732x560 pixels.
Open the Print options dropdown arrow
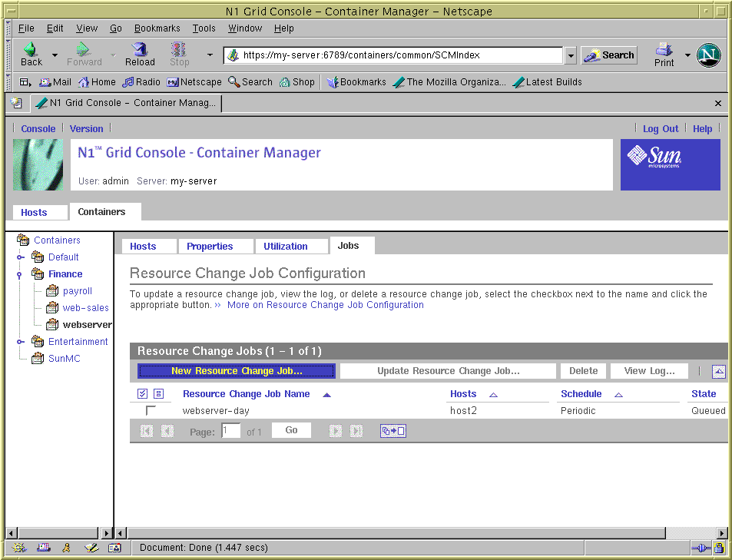tap(687, 55)
